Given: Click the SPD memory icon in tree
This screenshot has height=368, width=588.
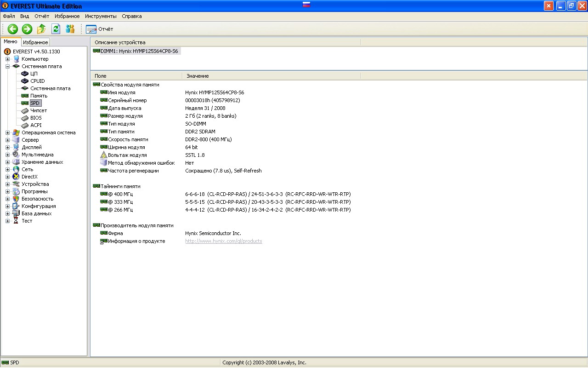Looking at the screenshot, I should 25,103.
